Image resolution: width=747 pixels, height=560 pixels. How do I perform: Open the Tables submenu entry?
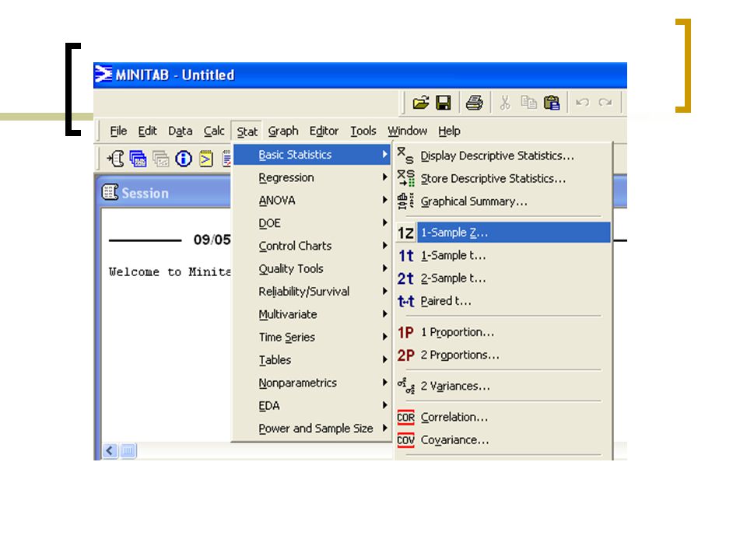click(x=312, y=360)
